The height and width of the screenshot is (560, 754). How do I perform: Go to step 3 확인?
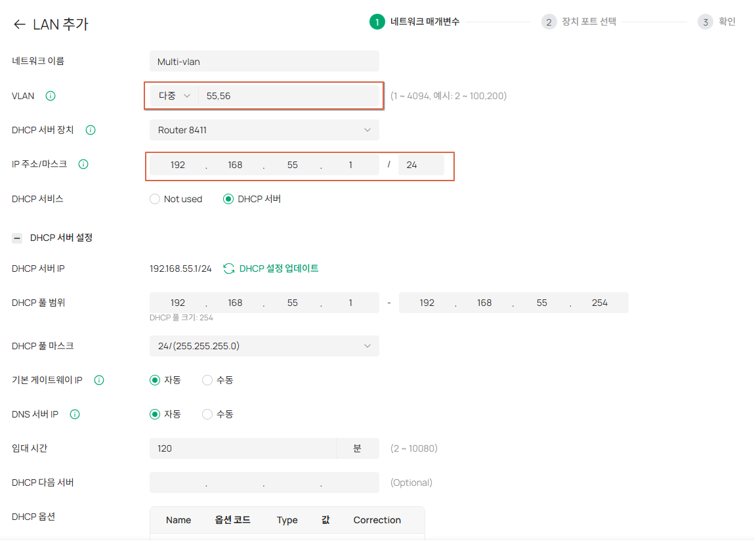pyautogui.click(x=717, y=22)
